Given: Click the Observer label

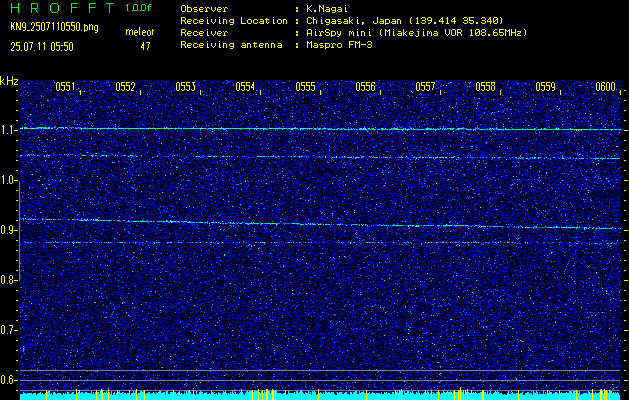Looking at the screenshot, I should pyautogui.click(x=204, y=8).
